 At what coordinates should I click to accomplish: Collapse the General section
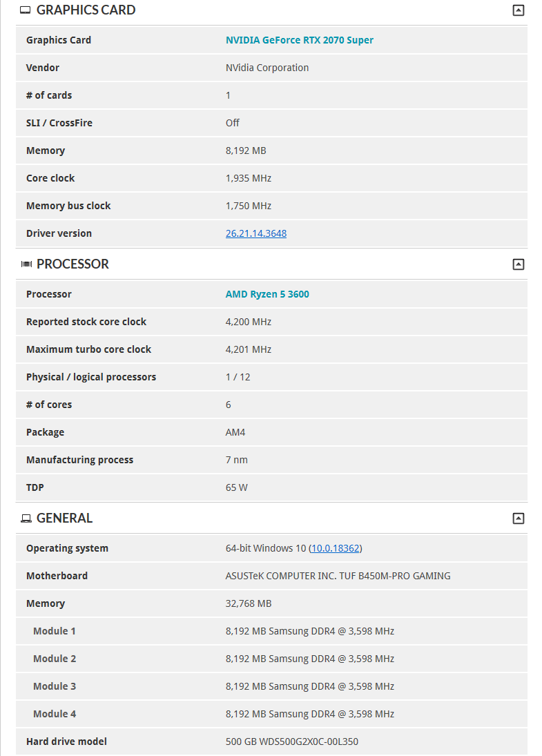(x=518, y=518)
